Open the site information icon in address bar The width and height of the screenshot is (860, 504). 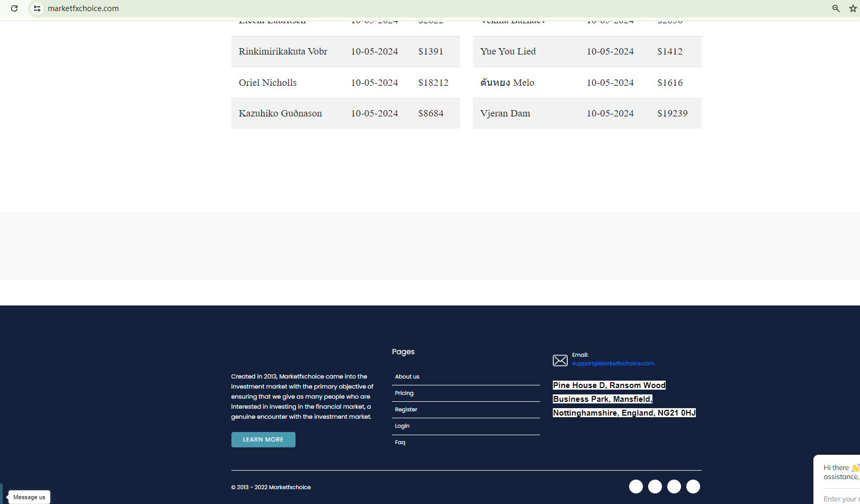37,8
